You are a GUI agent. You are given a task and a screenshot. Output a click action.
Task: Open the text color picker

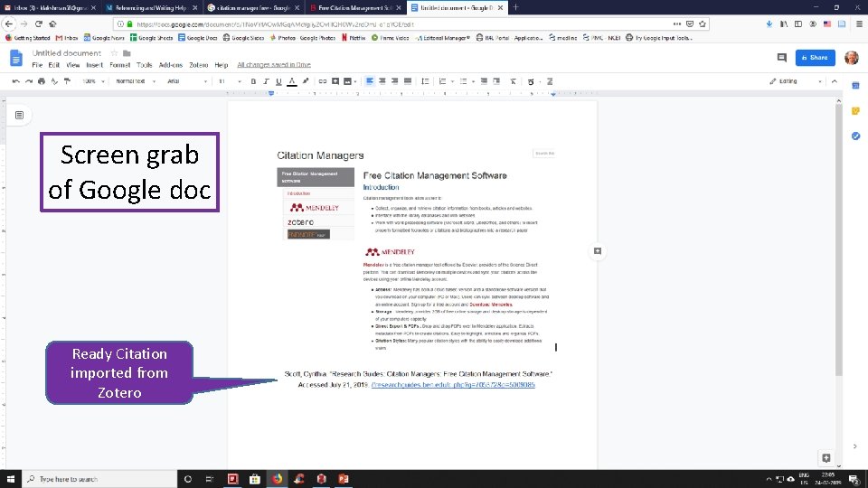pyautogui.click(x=291, y=81)
